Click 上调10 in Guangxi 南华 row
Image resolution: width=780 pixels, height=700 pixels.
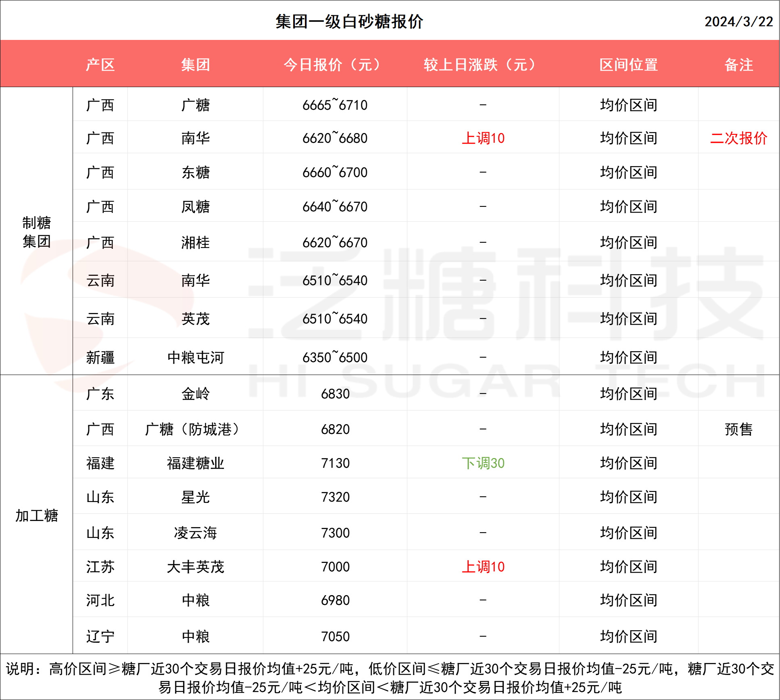483,138
